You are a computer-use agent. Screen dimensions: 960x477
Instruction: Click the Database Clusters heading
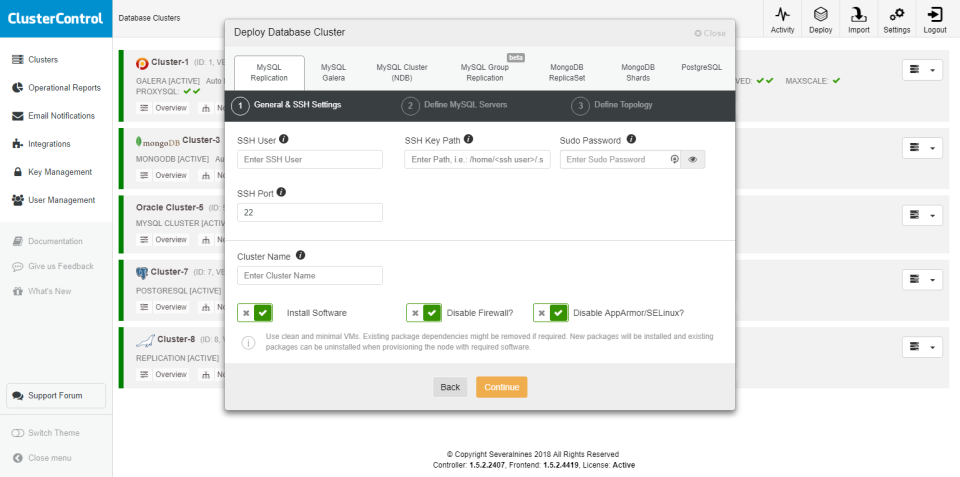click(x=149, y=18)
